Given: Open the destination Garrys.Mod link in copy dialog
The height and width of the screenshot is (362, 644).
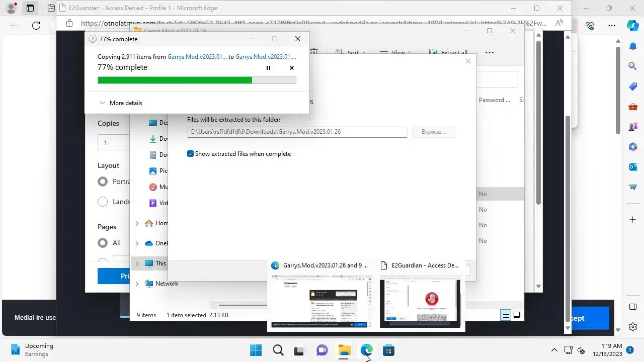Looking at the screenshot, I should tap(266, 57).
